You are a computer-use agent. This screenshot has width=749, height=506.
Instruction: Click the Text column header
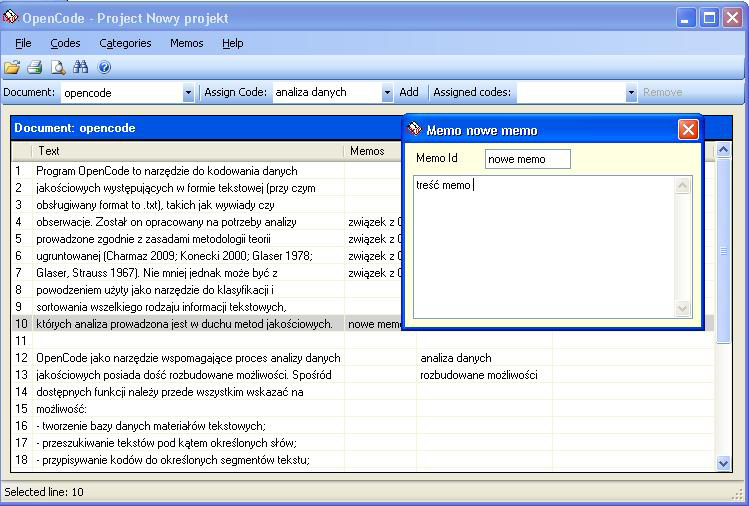coord(188,151)
